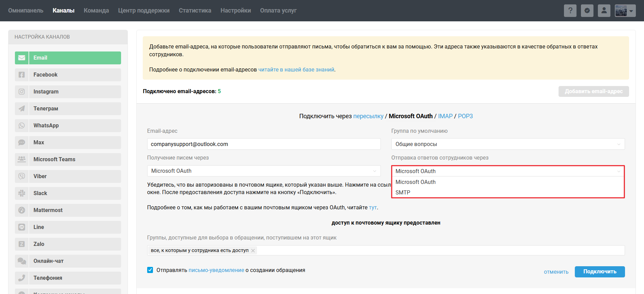Viewport: 644px width, 294px height.
Task: Open the help question mark icon
Action: point(570,10)
